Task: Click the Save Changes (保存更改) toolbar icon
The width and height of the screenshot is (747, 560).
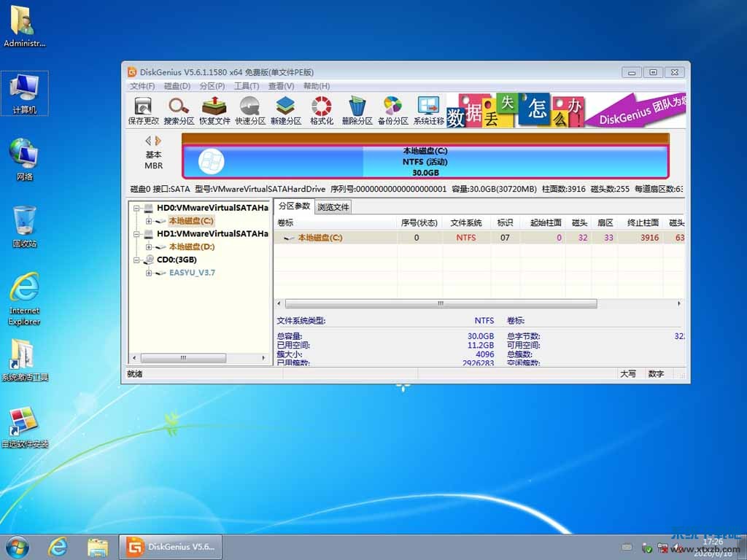Action: [144, 111]
